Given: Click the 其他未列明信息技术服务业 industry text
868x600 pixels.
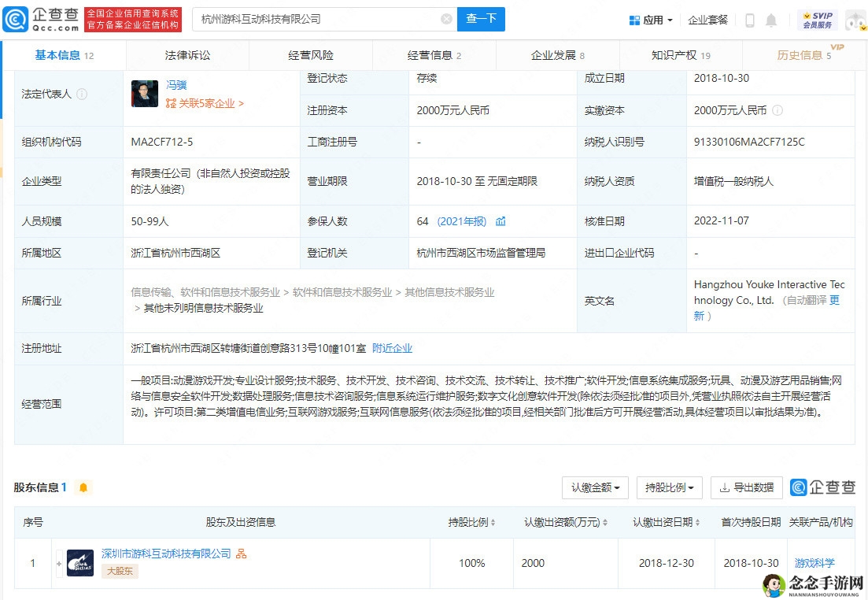Looking at the screenshot, I should (203, 308).
